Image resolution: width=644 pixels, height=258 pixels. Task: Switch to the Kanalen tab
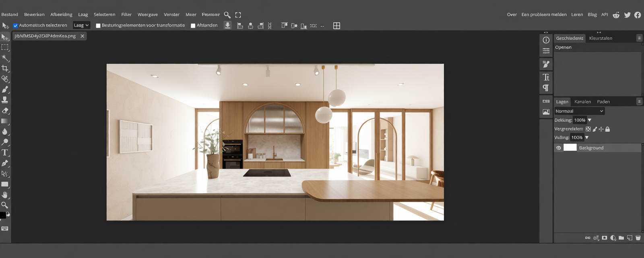pyautogui.click(x=582, y=102)
